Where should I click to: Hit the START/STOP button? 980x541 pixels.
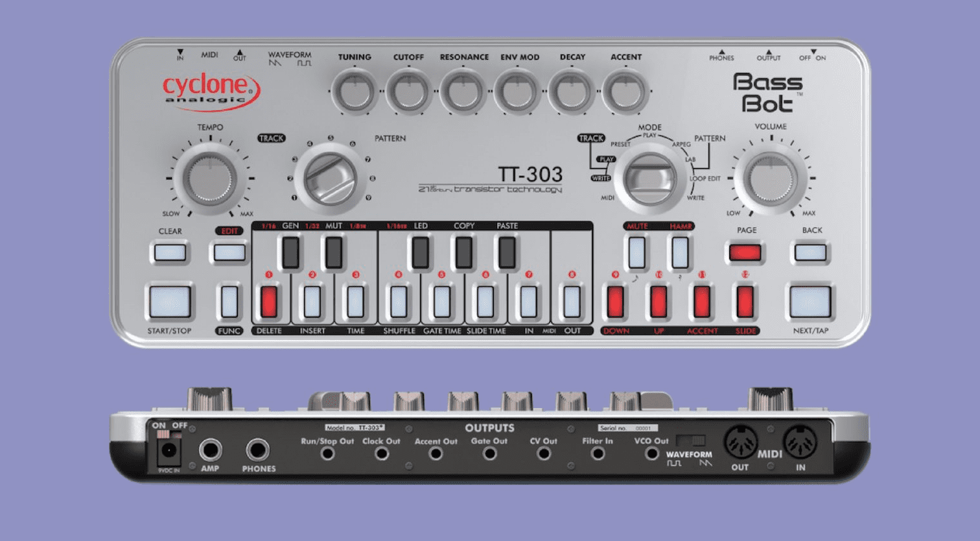(170, 302)
